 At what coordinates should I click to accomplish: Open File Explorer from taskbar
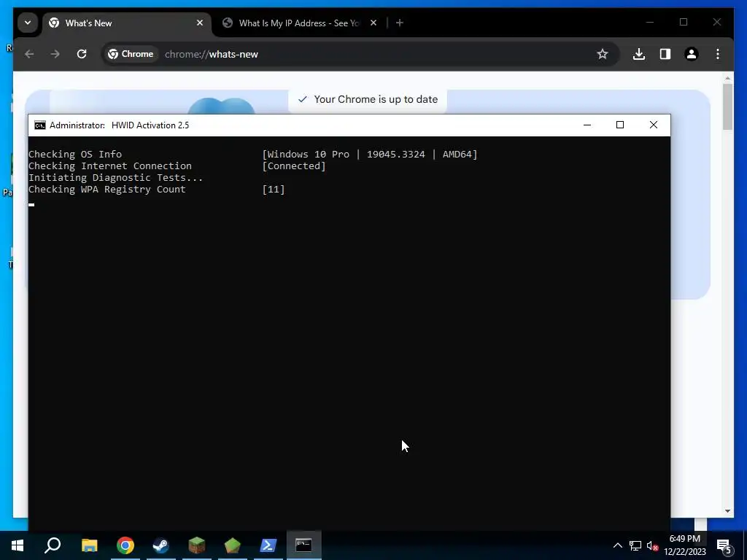pos(89,545)
